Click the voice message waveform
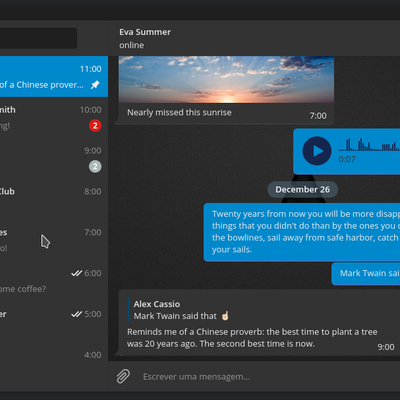Image resolution: width=400 pixels, height=400 pixels. pos(369,145)
